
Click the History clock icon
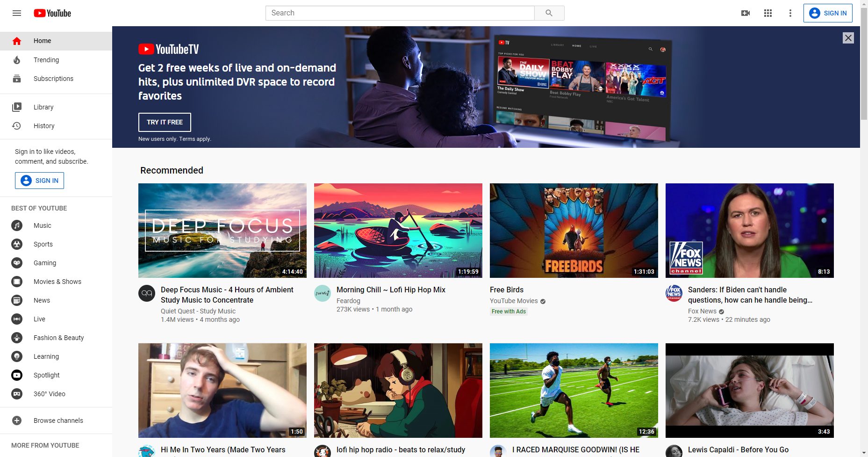(x=17, y=126)
